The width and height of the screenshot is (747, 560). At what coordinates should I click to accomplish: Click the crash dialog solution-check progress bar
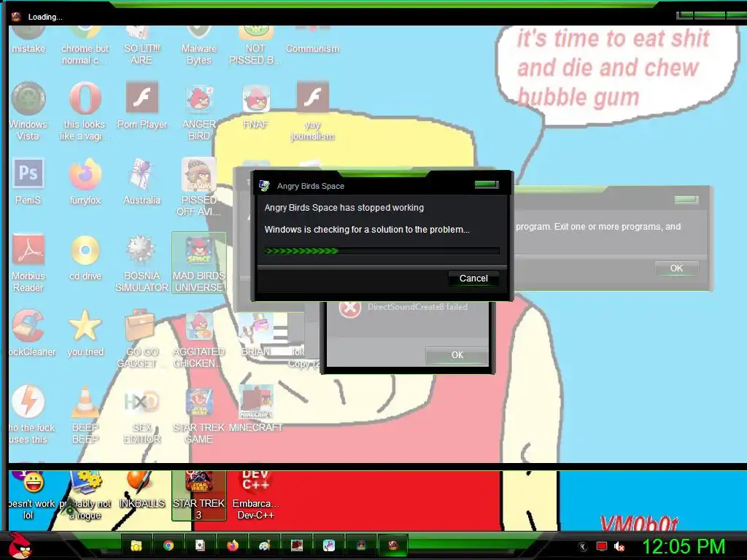(382, 251)
